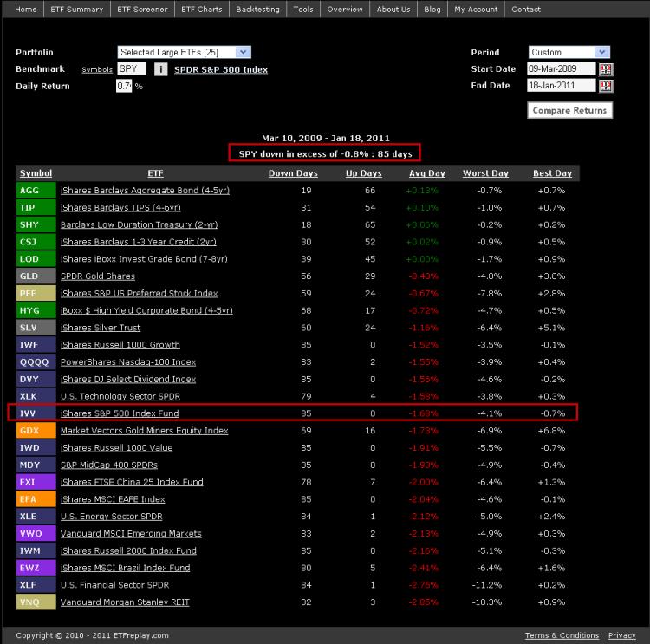Image resolution: width=650 pixels, height=644 pixels.
Task: Sort table by the Avg Day header
Action: pos(427,173)
